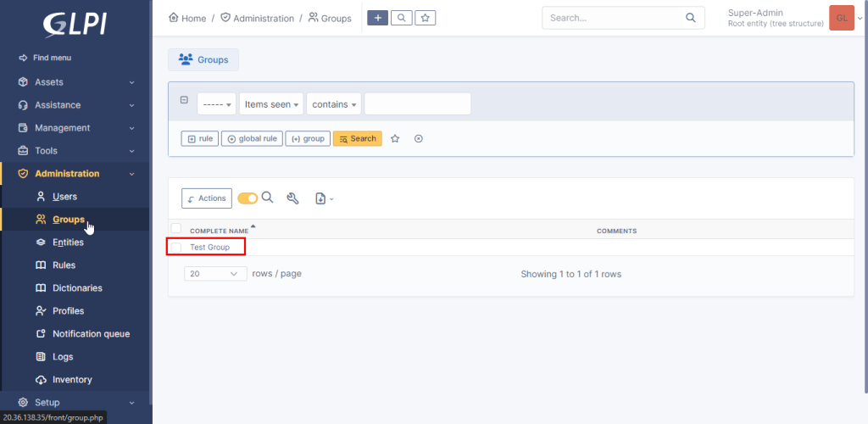
Task: Check the Test Group row checkbox
Action: (176, 248)
